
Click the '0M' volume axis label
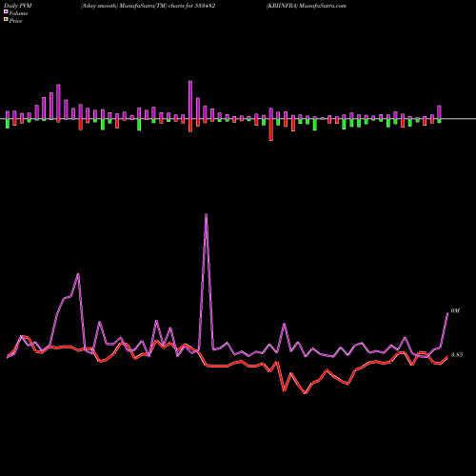[455, 311]
